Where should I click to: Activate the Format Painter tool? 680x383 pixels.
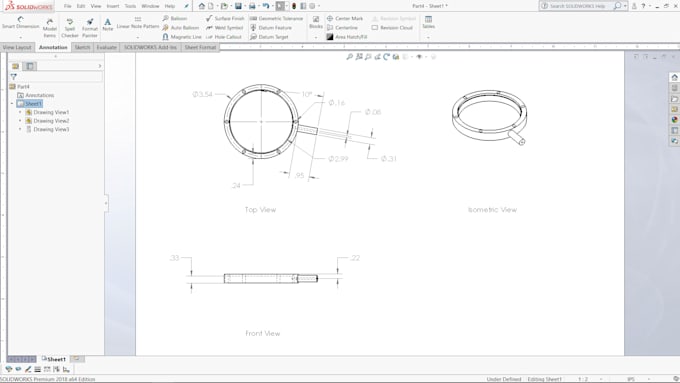pos(90,28)
